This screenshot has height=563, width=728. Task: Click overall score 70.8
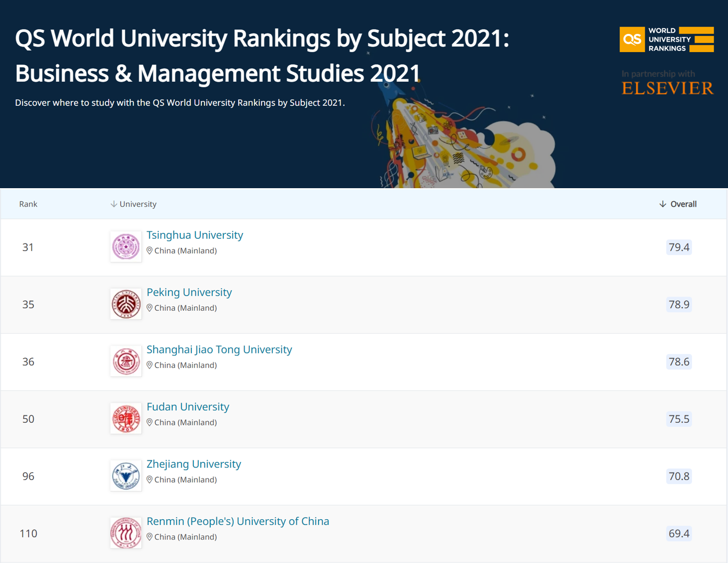click(x=679, y=476)
